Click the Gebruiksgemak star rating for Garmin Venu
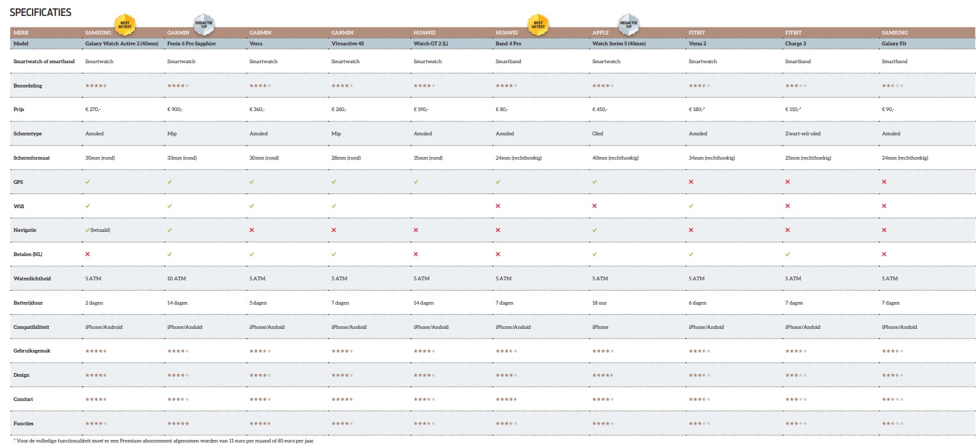Viewport: 980px width, 447px height. (260, 351)
